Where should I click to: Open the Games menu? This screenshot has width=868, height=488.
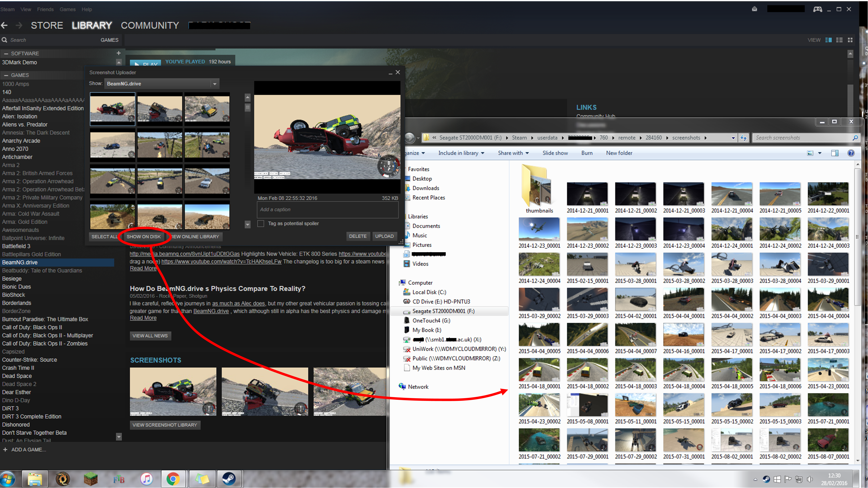[67, 9]
